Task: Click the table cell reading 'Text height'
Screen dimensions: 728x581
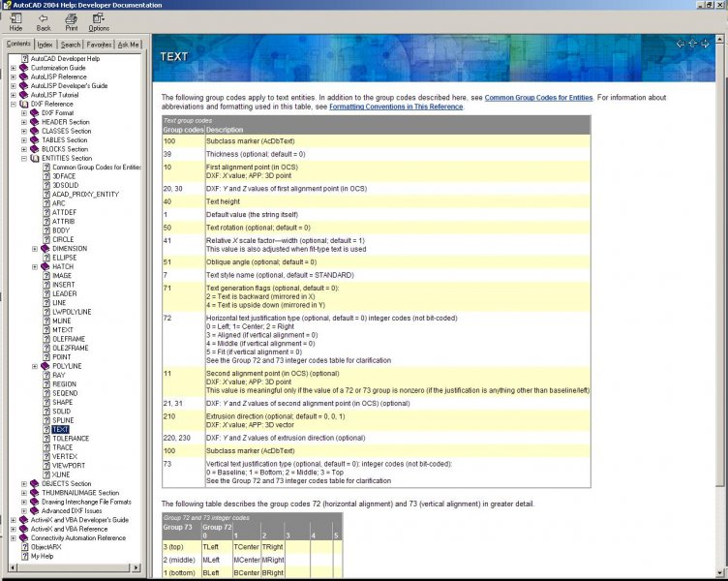Action: [398, 201]
